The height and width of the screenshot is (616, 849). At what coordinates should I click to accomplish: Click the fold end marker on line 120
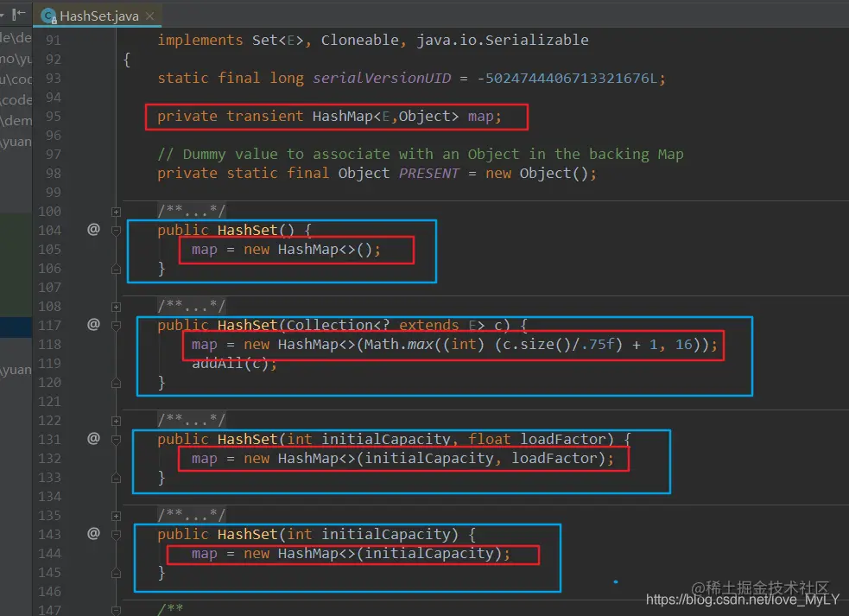(x=116, y=383)
